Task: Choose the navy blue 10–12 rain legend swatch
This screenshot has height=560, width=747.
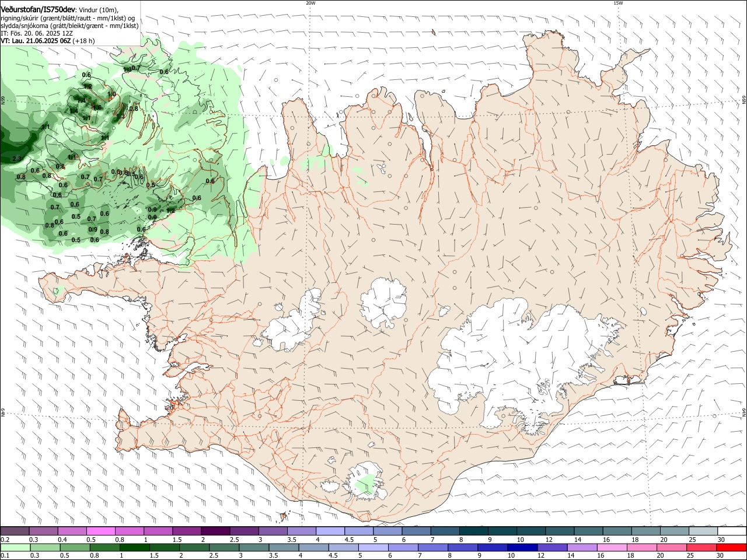Action: (522, 548)
